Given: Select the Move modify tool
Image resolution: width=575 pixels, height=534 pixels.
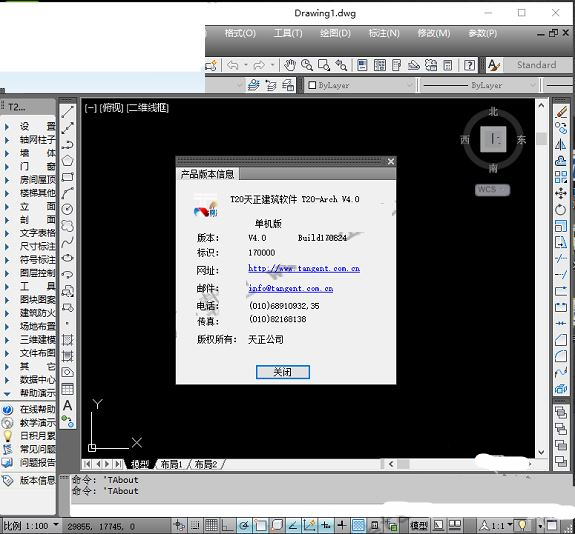Looking at the screenshot, I should tap(561, 193).
